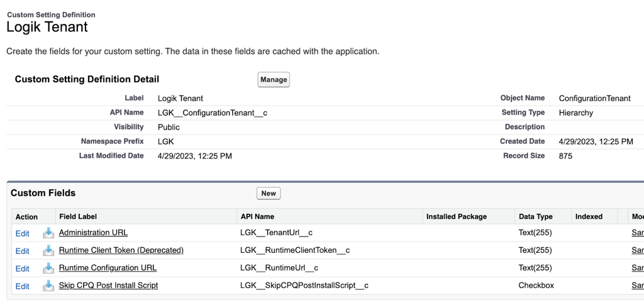The image size is (644, 300).
Task: Click the Logik Tenant page title
Action: click(x=47, y=27)
